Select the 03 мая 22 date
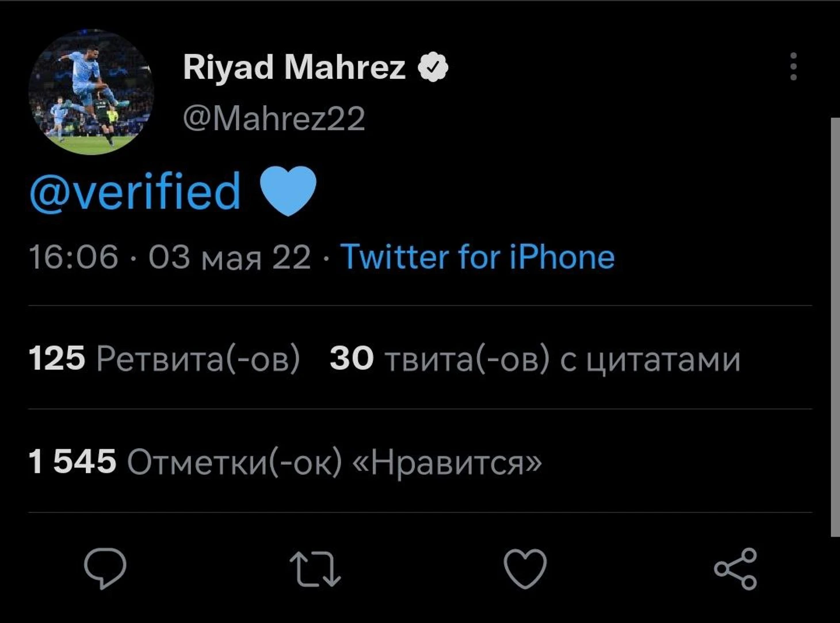The height and width of the screenshot is (623, 840). (229, 257)
